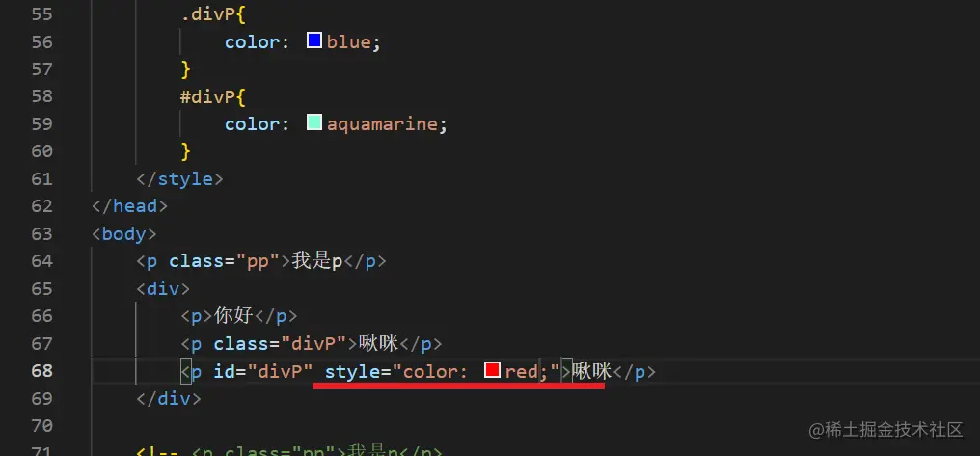Image resolution: width=980 pixels, height=456 pixels.
Task: Select line number 59 in the gutter
Action: click(x=41, y=124)
